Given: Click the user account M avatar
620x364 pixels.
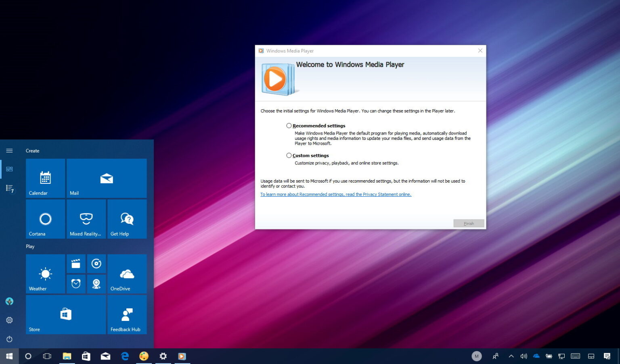Looking at the screenshot, I should (477, 356).
